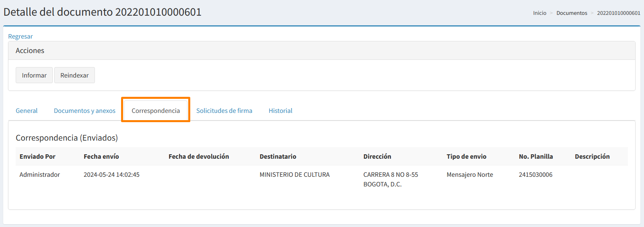Open Documentos in the breadcrumb
Viewport: 644px width, 227px height.
coord(572,13)
